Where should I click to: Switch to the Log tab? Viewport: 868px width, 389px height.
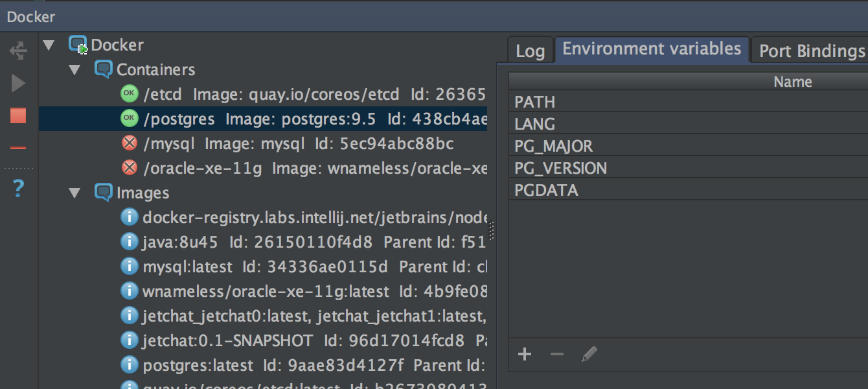pyautogui.click(x=530, y=51)
